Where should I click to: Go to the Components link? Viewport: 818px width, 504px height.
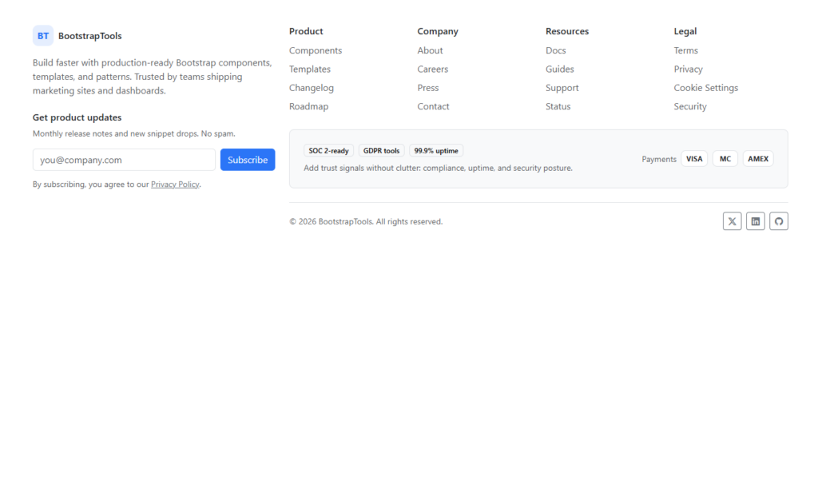316,50
